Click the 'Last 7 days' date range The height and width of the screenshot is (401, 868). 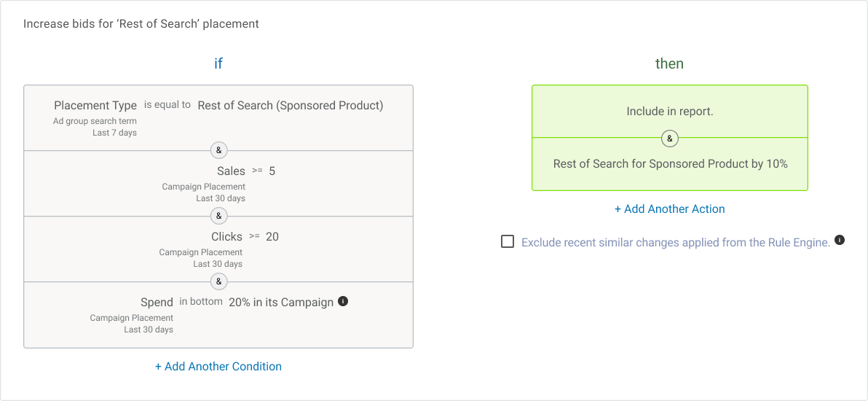(x=114, y=133)
